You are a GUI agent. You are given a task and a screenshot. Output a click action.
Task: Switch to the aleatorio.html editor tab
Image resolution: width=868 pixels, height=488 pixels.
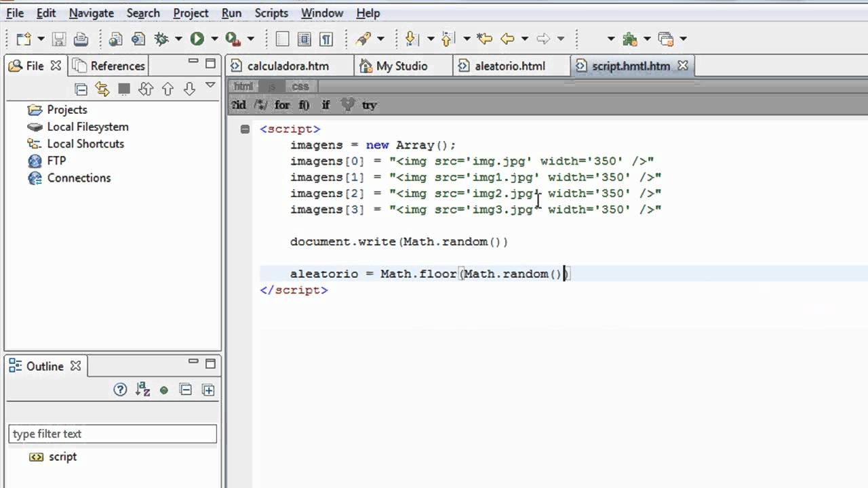pos(510,66)
